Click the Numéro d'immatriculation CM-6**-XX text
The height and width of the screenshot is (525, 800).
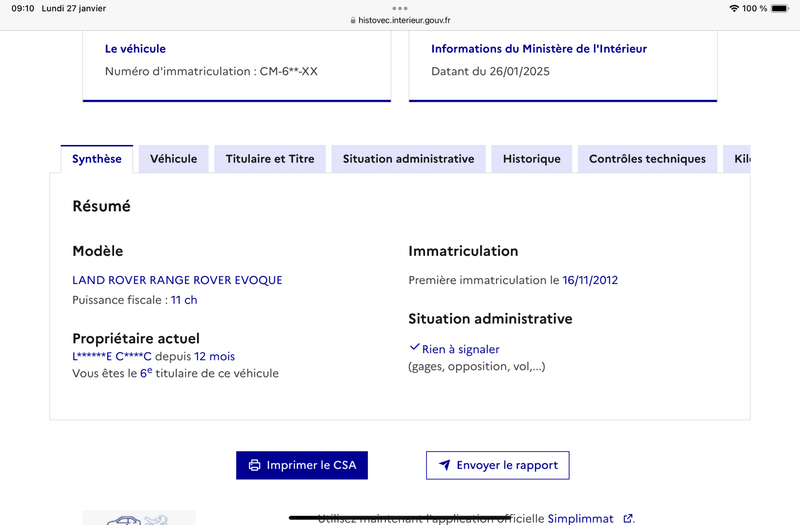pos(211,71)
